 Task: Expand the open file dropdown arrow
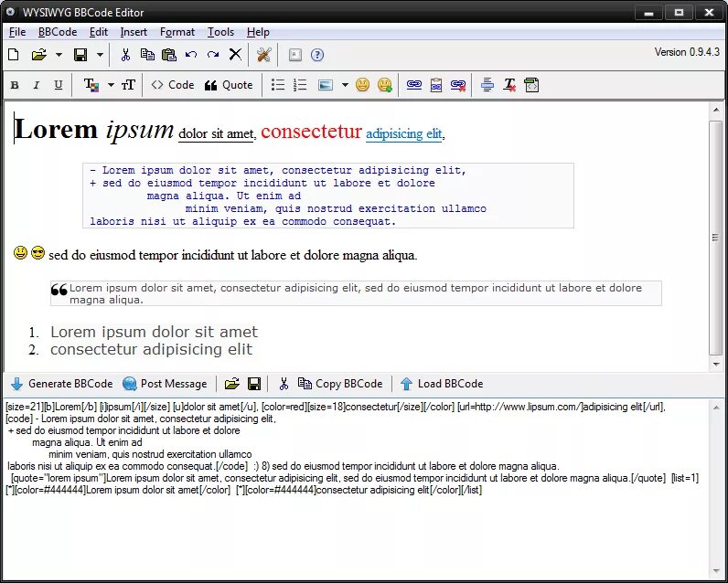point(59,55)
